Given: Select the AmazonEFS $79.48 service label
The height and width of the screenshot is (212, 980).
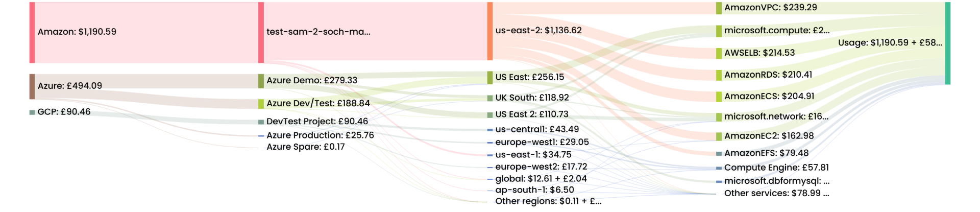Looking at the screenshot, I should 766,153.
